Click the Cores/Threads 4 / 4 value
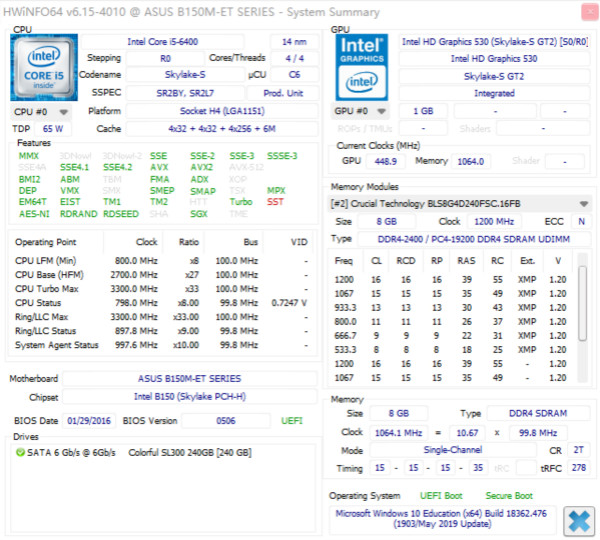 pyautogui.click(x=294, y=59)
